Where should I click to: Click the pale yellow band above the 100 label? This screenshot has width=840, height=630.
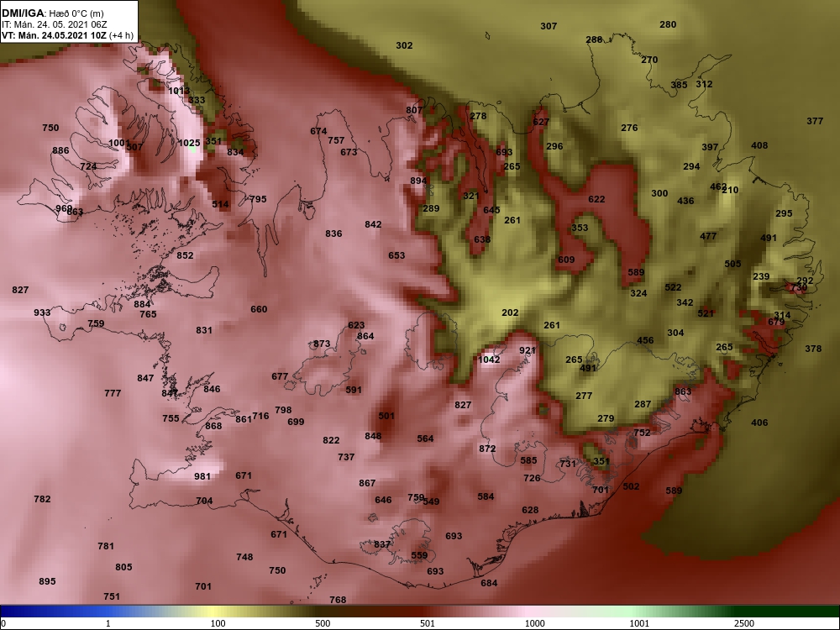pyautogui.click(x=214, y=612)
